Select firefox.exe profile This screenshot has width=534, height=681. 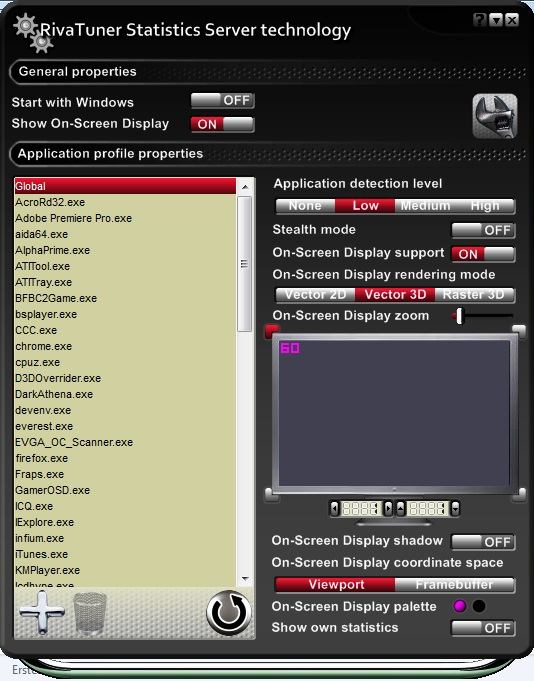coord(125,458)
